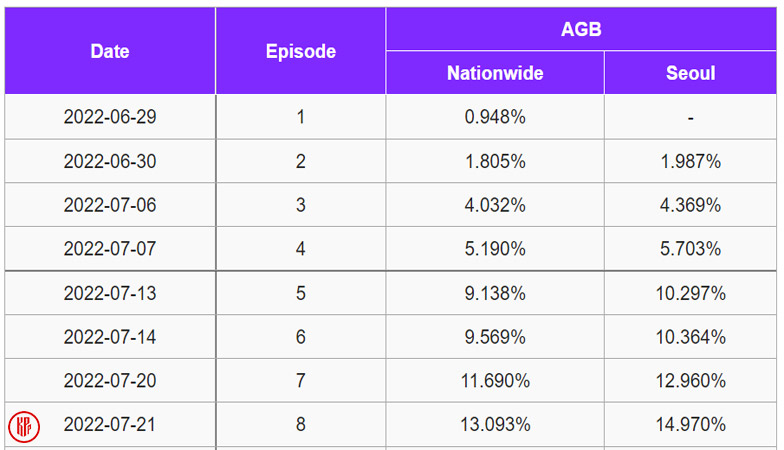The image size is (784, 450).
Task: Click the Nationwide column header
Action: click(495, 73)
